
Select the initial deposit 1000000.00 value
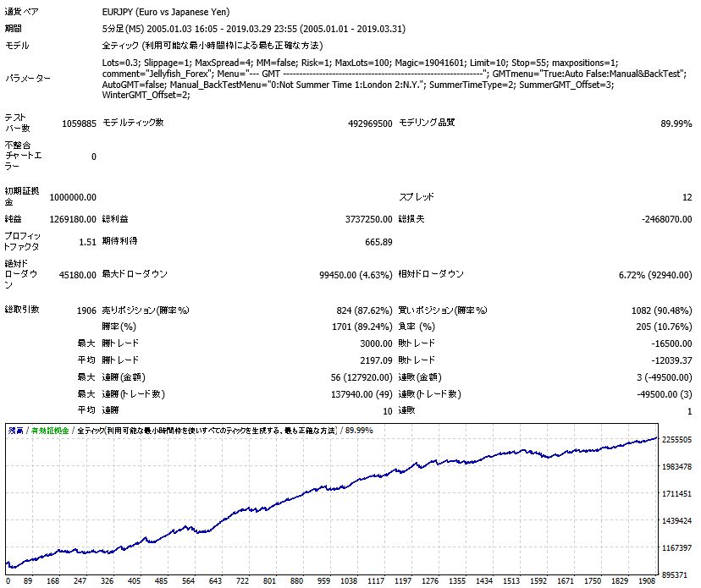pos(73,197)
